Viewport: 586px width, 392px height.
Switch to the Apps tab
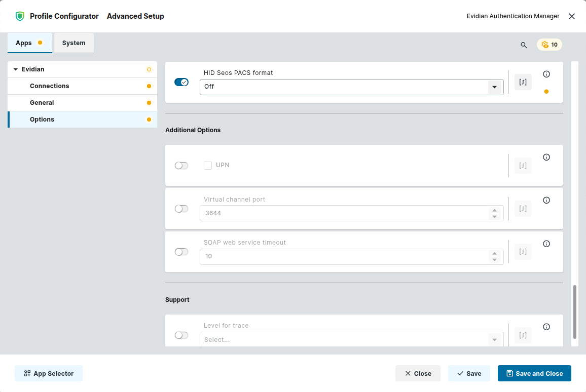pyautogui.click(x=30, y=43)
